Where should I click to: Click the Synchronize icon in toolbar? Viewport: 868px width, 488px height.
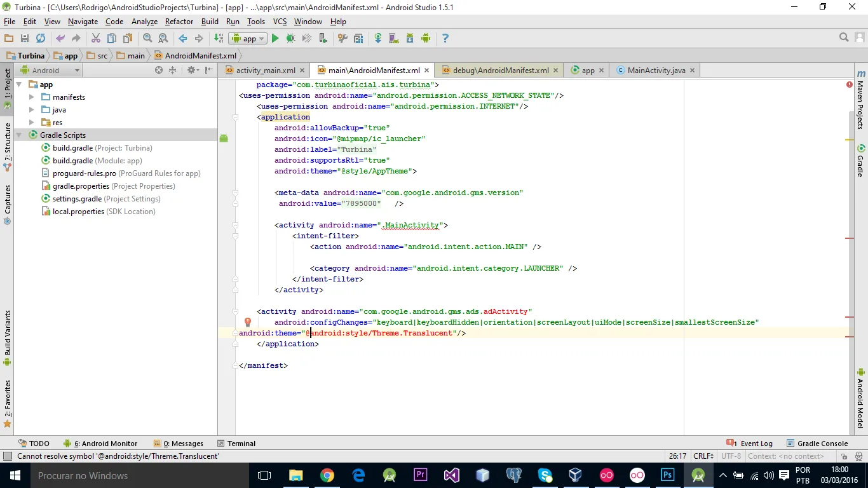41,39
